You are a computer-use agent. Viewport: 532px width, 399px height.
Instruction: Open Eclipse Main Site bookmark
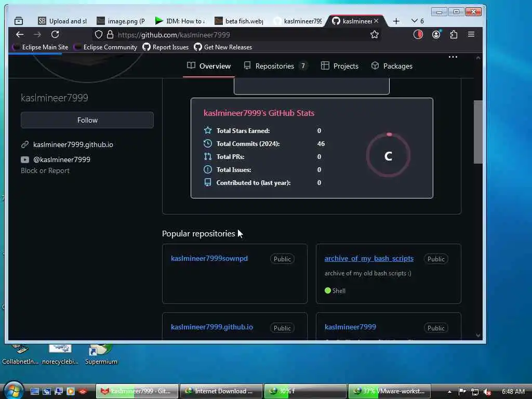pos(41,47)
